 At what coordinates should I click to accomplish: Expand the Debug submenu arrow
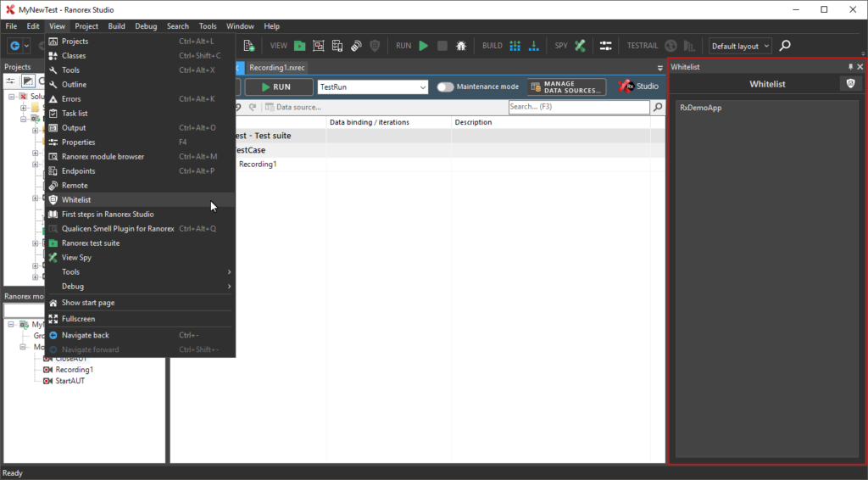click(229, 287)
